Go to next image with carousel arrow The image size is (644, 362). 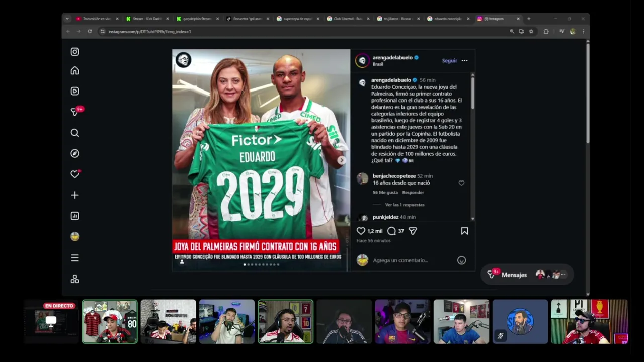[341, 160]
